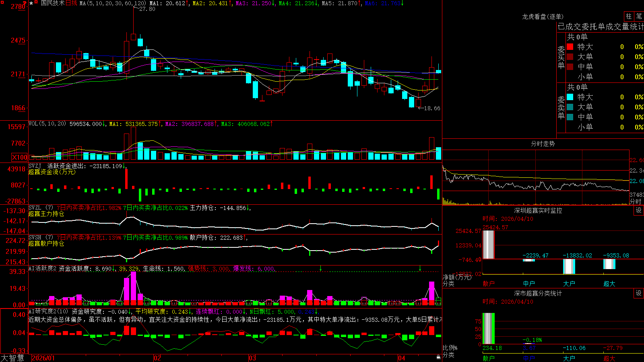Screen dimensions: 644x362
Task: Click the 爆发线: 6.000 label
Action: (x=254, y=268)
